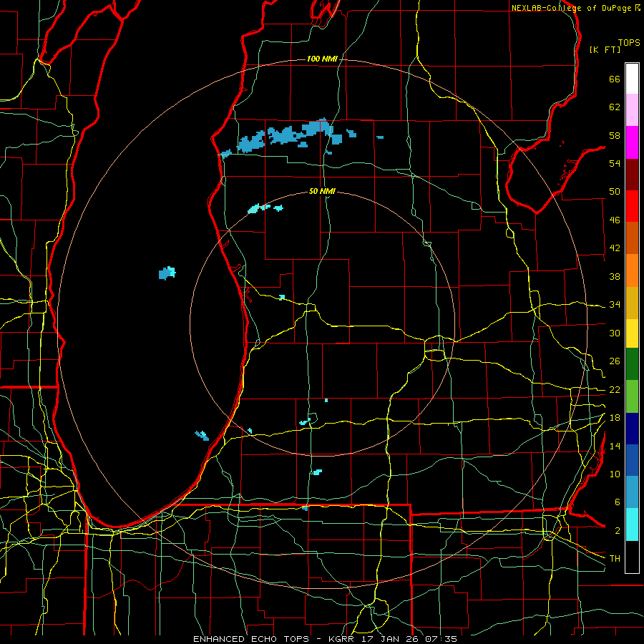Pick the magenta segment of the color bar
Screen dimensions: 644x644
pos(632,142)
